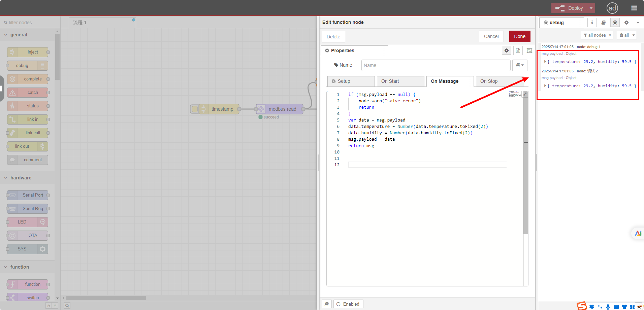Click the timestamp inject node's trigger button
The width and height of the screenshot is (644, 310).
click(195, 109)
